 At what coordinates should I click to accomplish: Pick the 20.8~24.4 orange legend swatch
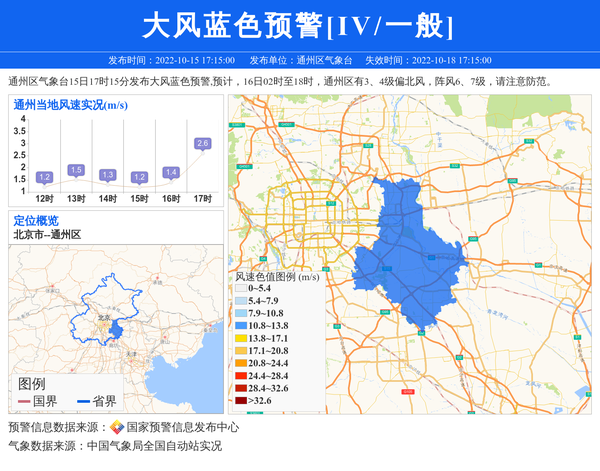[x=239, y=364]
